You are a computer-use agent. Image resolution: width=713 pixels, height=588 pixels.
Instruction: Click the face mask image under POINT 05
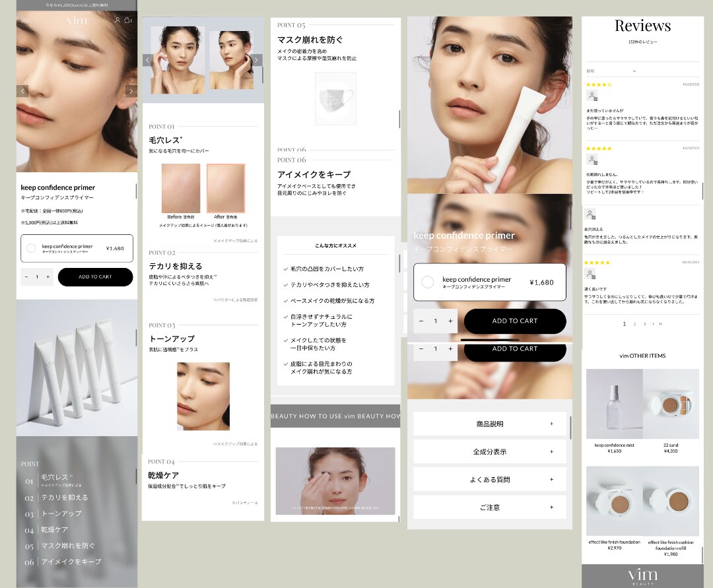click(x=335, y=98)
